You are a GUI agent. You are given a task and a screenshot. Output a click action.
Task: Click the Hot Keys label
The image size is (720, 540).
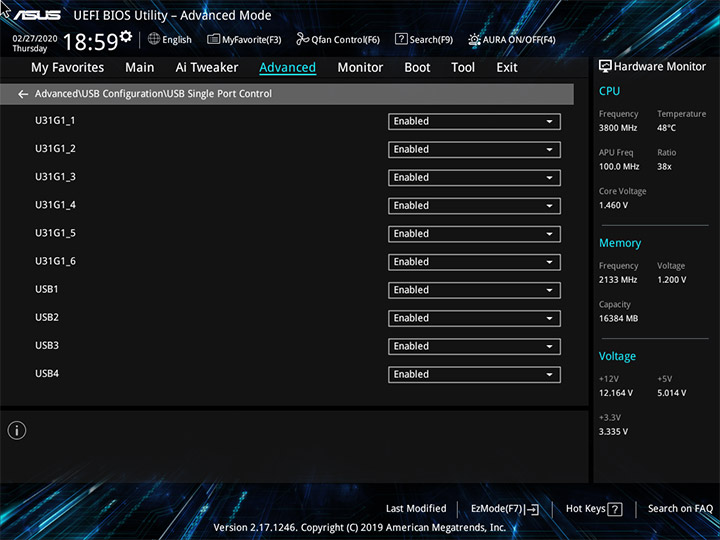[x=585, y=508]
